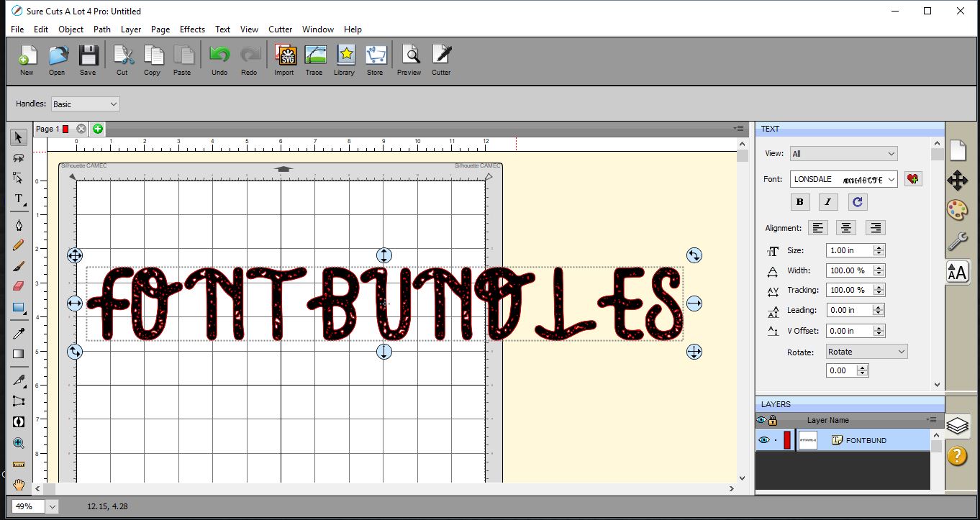Toggle lock for all layers in header

pyautogui.click(x=773, y=420)
